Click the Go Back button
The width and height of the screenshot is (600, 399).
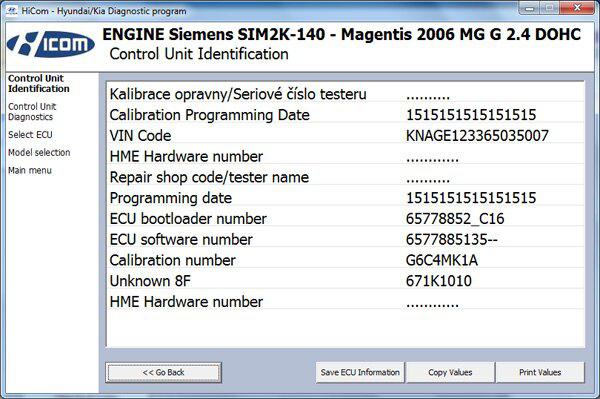click(163, 373)
